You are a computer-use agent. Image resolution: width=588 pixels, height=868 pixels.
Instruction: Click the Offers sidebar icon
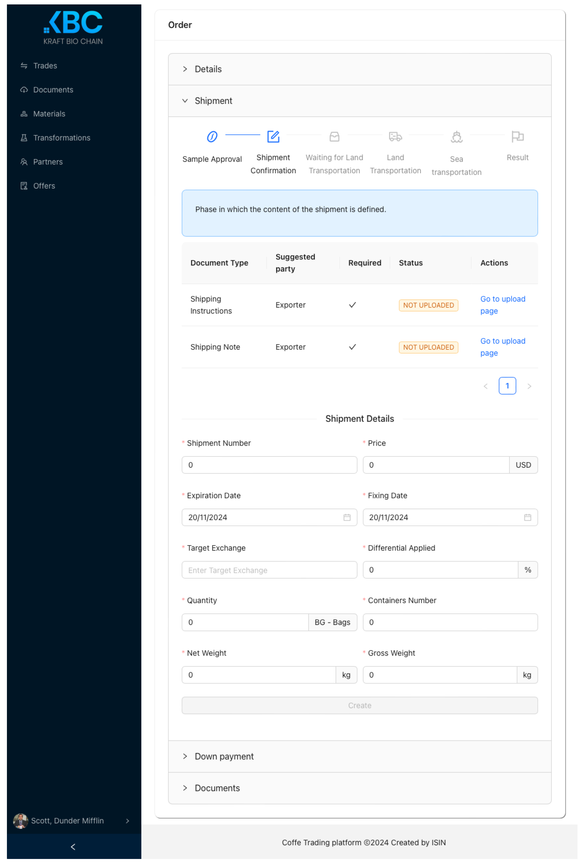(24, 186)
